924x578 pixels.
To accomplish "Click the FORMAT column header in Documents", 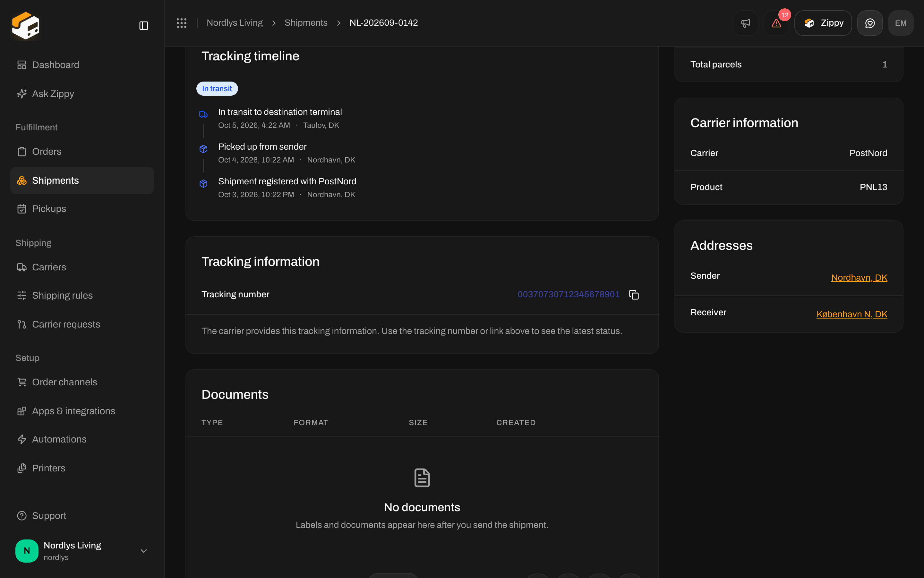I will pos(311,422).
